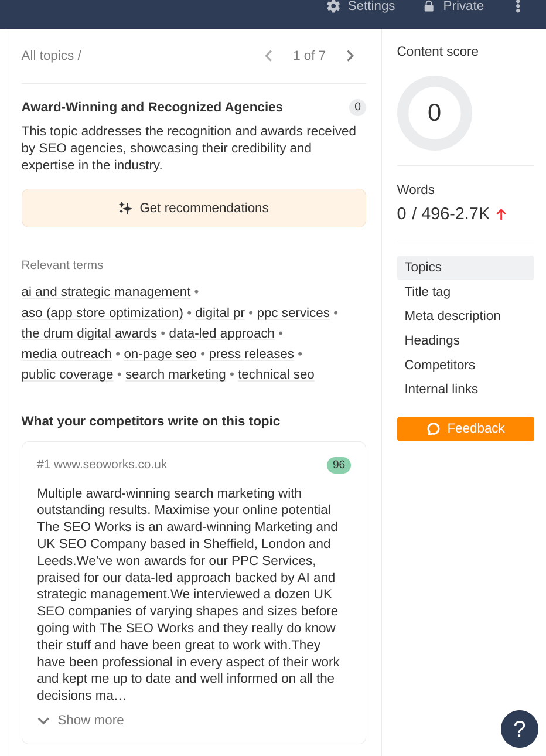
Task: Click the 96 score badge for seoworks.co.uk
Action: (x=339, y=465)
